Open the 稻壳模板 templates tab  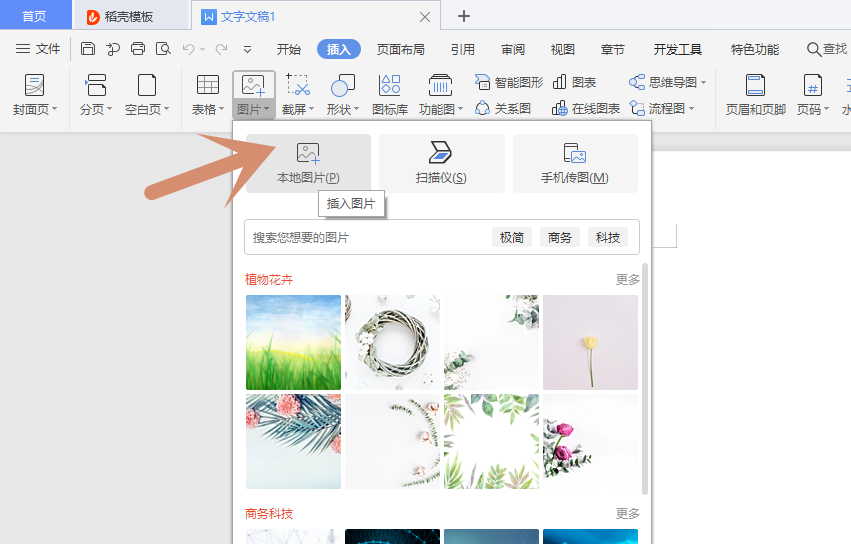[130, 16]
